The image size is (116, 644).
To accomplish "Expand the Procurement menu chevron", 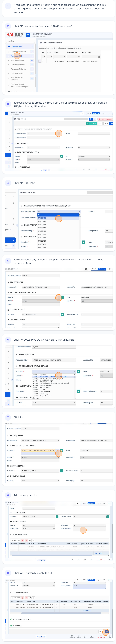I will [x=32, y=46].
